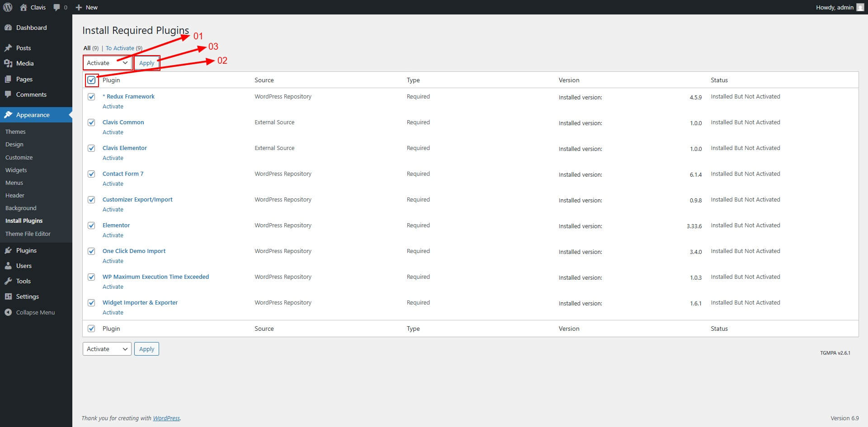Open the bottom bulk actions Activate dropdown
Image resolution: width=868 pixels, height=427 pixels.
107,349
